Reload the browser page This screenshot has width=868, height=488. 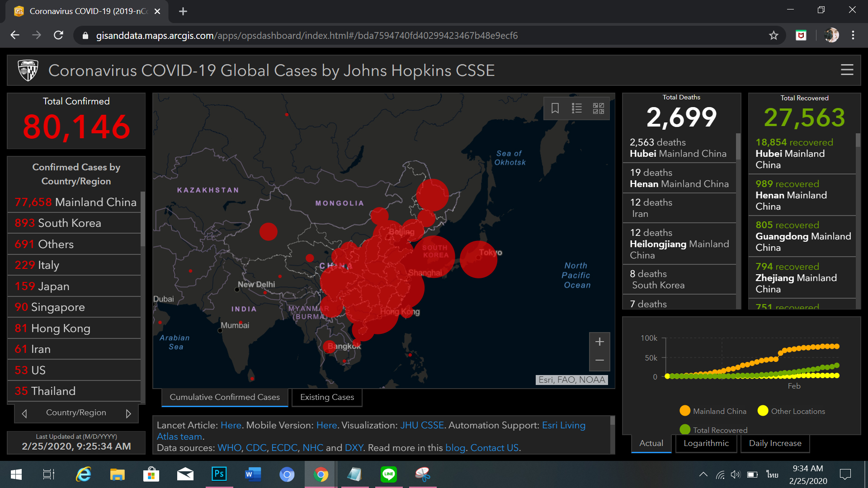58,35
